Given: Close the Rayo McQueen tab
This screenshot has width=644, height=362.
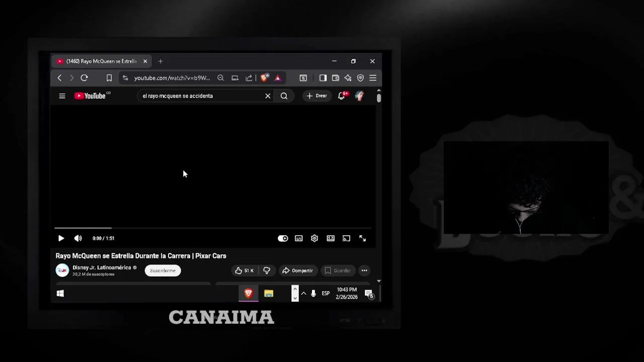Looking at the screenshot, I should tap(145, 61).
